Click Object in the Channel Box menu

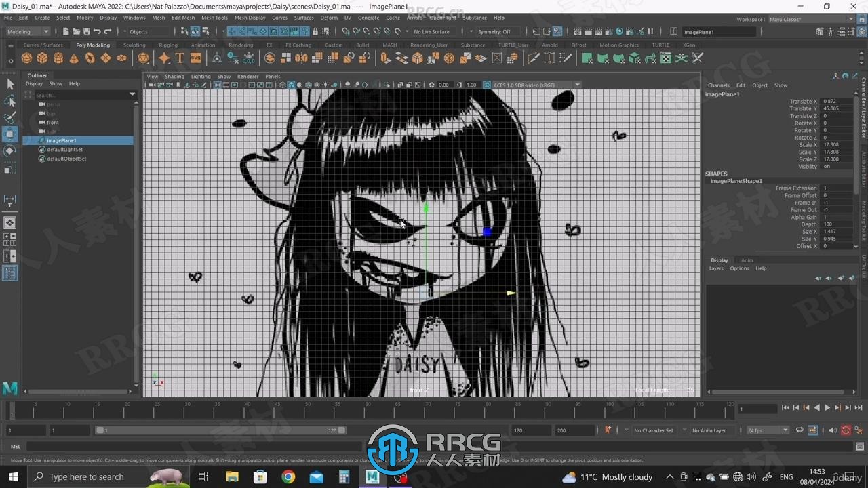[759, 85]
